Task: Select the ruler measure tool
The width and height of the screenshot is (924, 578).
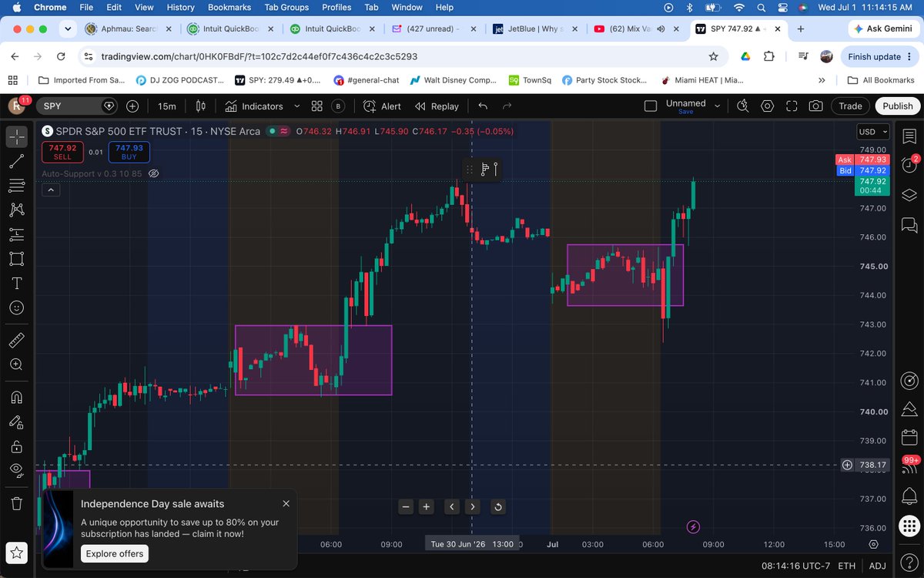Action: coord(17,340)
